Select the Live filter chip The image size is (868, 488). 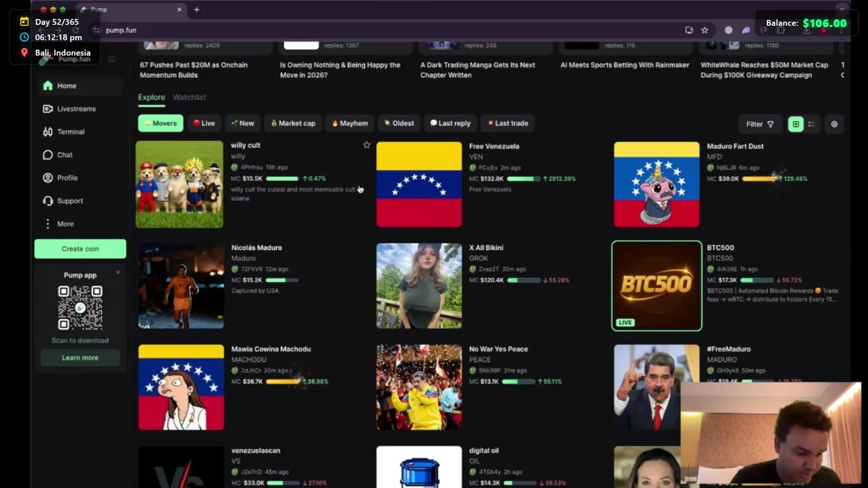(204, 123)
